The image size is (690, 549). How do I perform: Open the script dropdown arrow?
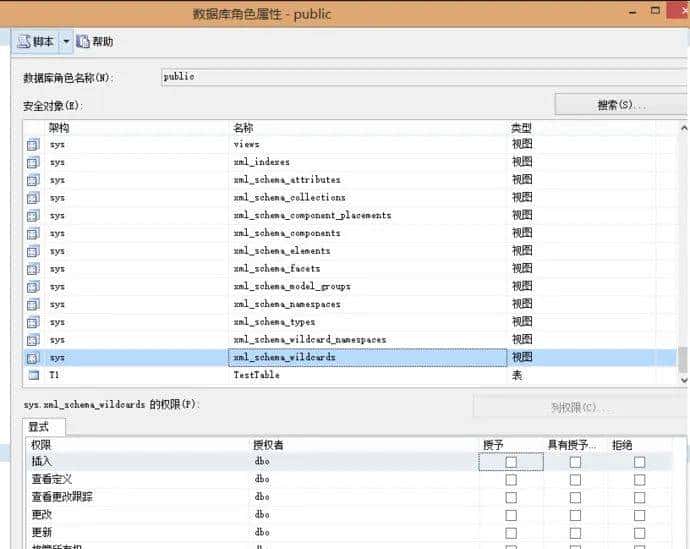66,42
